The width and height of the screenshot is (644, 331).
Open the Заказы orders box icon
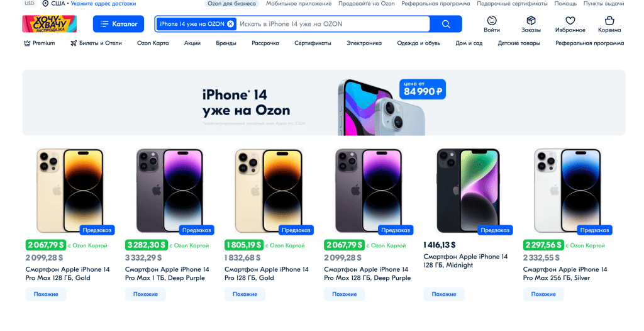pyautogui.click(x=531, y=21)
